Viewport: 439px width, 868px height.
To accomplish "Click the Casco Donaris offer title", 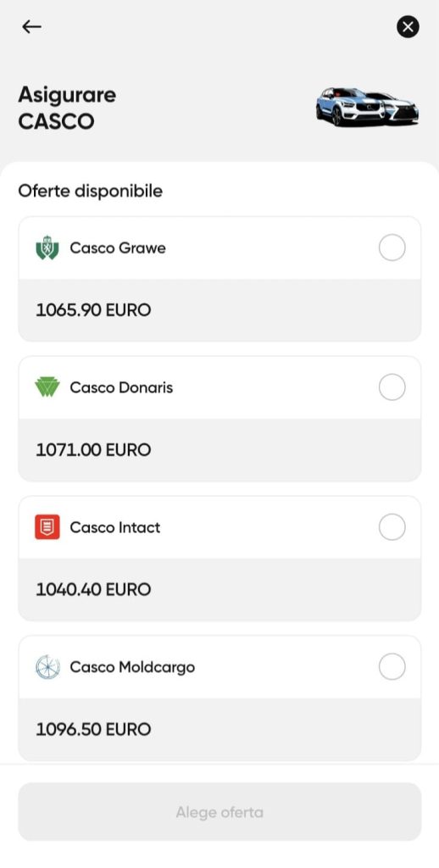I will click(121, 387).
